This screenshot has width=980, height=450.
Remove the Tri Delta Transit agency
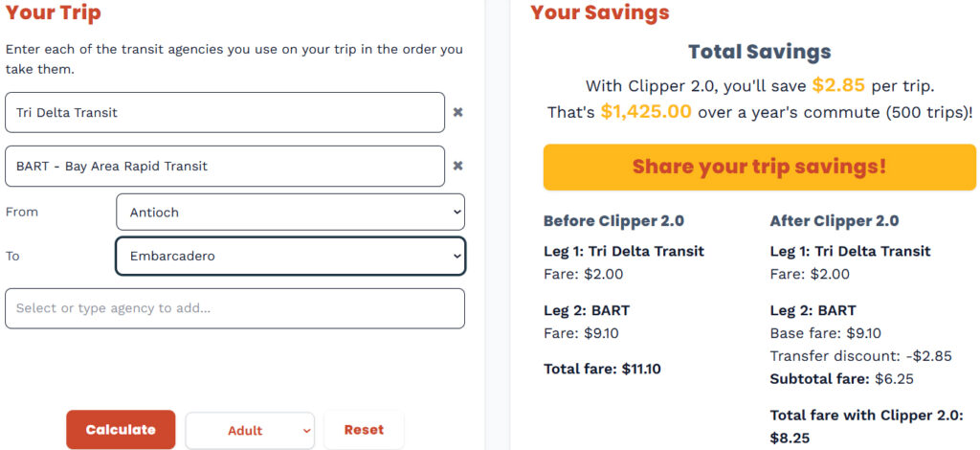click(457, 113)
